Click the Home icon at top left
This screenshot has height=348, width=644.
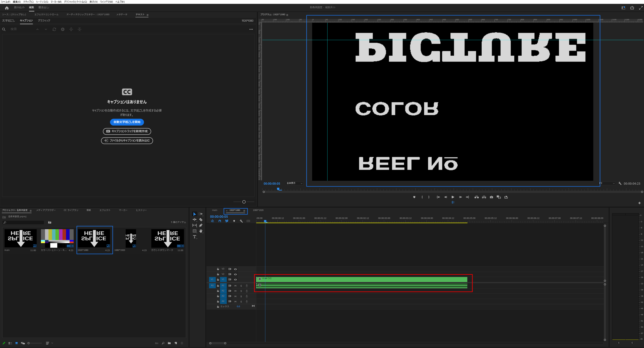pos(7,8)
